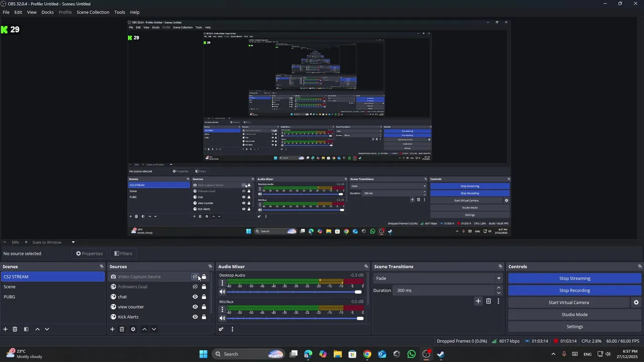644x362 pixels.
Task: Click the Stop Streaming button
Action: (x=575, y=279)
